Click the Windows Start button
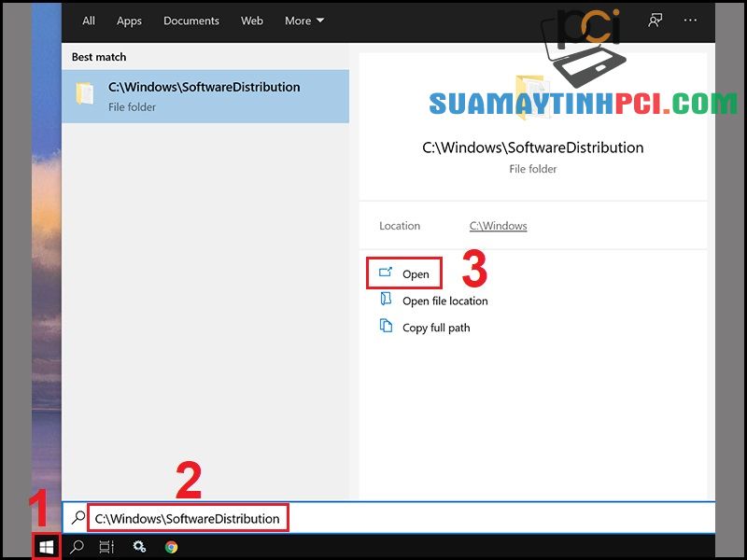 tap(46, 547)
